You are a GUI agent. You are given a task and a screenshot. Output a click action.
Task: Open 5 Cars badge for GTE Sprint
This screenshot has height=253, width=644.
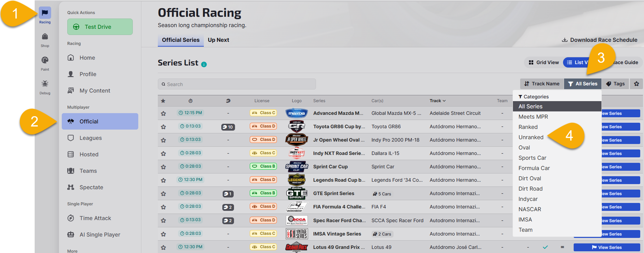click(382, 194)
